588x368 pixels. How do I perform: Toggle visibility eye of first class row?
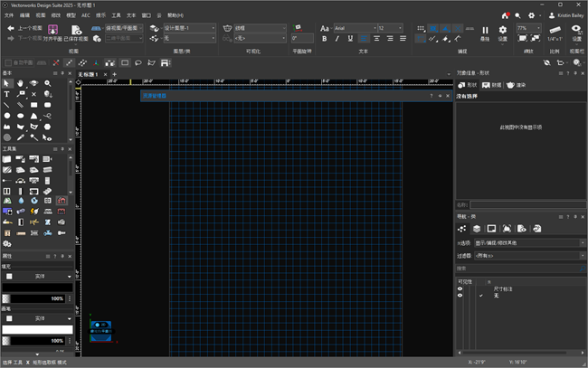[x=460, y=289]
